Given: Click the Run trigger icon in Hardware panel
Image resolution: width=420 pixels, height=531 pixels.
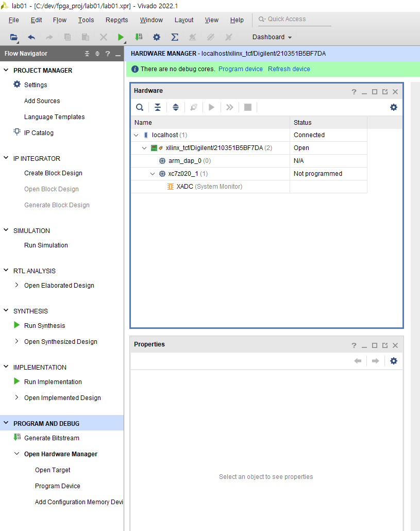Looking at the screenshot, I should click(211, 107).
